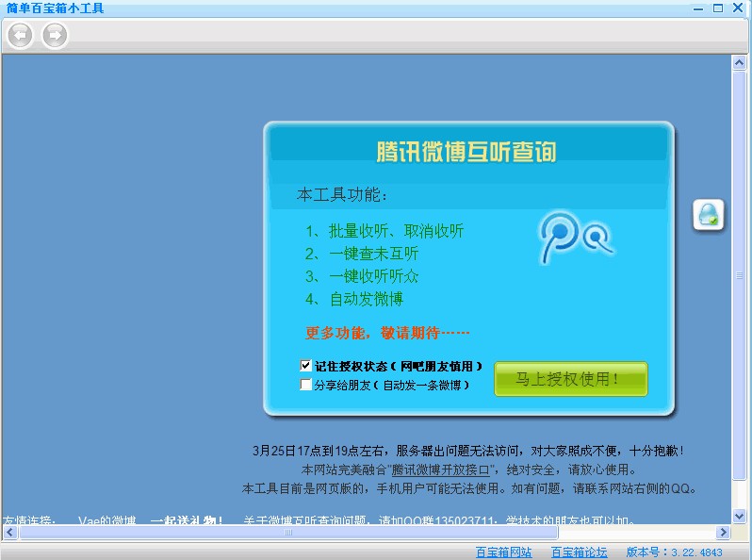
Task: Open the QQ contact icon on right side
Action: [709, 215]
